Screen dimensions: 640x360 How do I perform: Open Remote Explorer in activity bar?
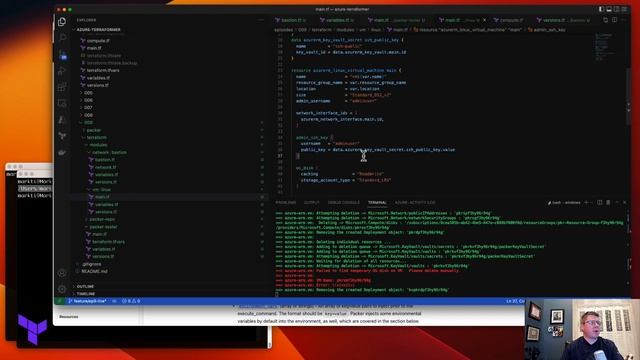tap(62, 103)
